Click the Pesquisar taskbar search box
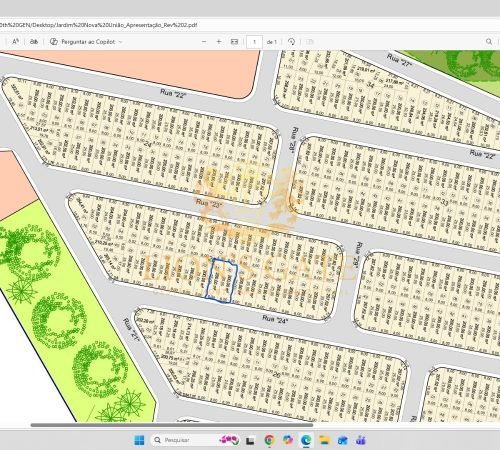The width and height of the screenshot is (500, 450). pos(196,440)
